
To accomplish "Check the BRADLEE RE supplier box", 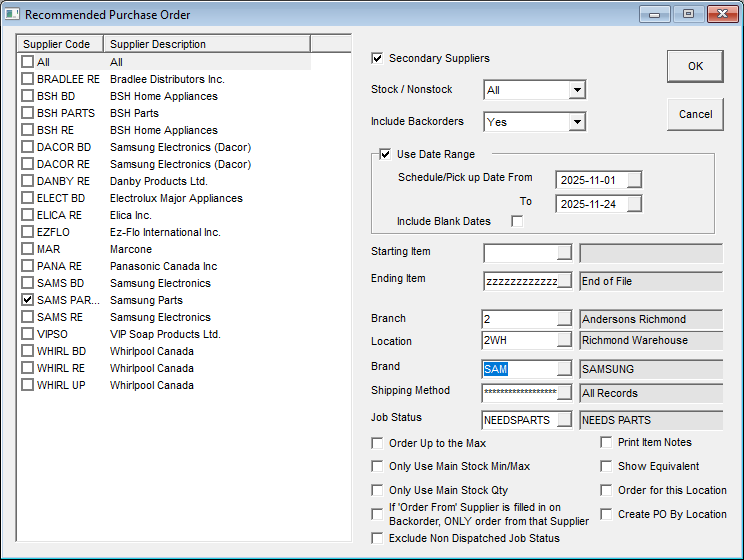I will pyautogui.click(x=28, y=79).
